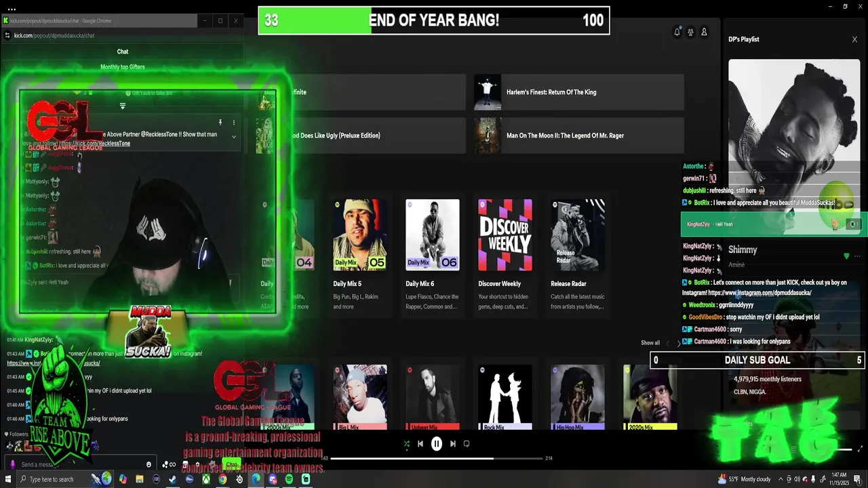
Task: Open Discord from taskbar
Action: tap(273, 479)
